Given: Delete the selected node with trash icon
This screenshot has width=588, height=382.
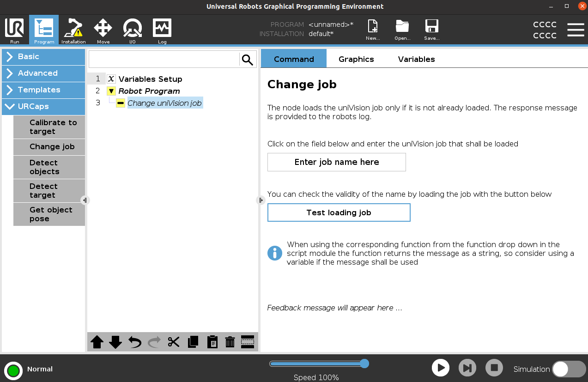Looking at the screenshot, I should (x=230, y=342).
